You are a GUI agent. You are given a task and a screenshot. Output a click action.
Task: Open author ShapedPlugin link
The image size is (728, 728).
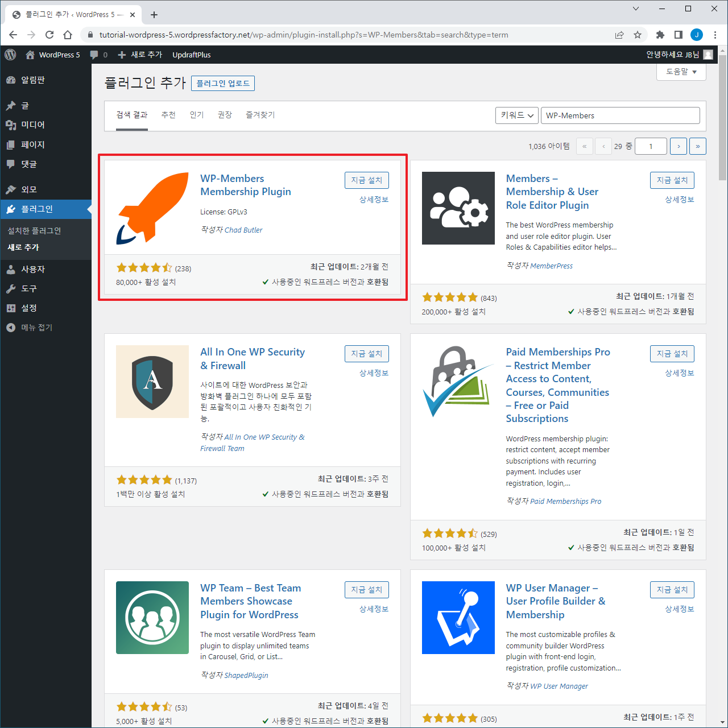pyautogui.click(x=246, y=676)
